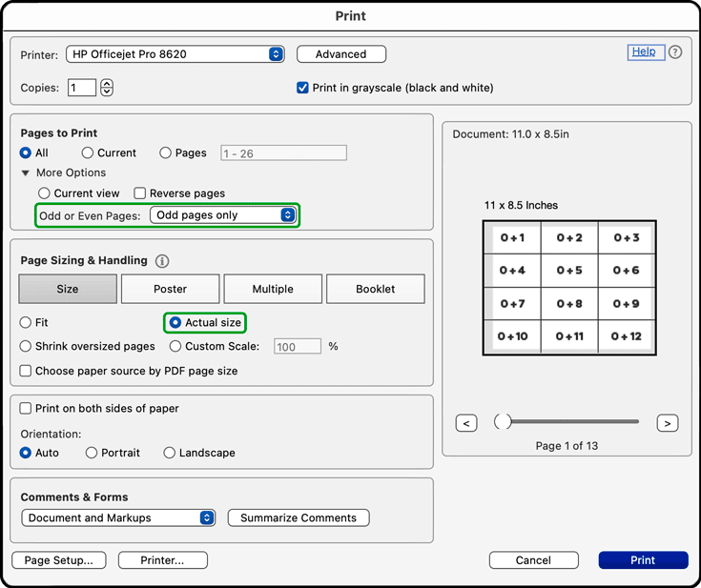Click the 'Page 1 of 13' text
701x588 pixels.
tap(567, 446)
